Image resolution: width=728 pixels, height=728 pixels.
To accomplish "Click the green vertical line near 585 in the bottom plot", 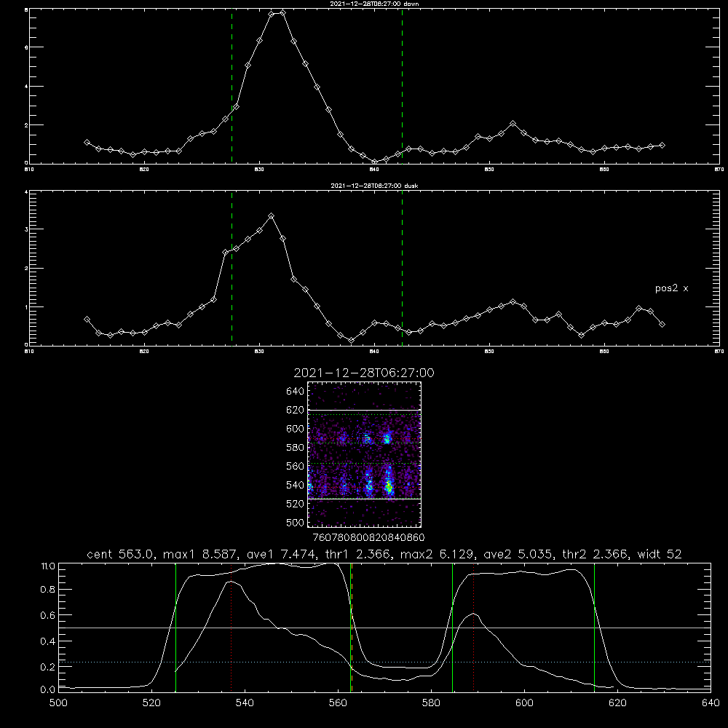I will tap(452, 628).
